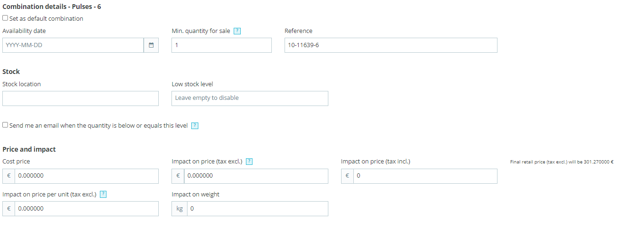Focus Impact on price per unit input
The image size is (644, 228).
pos(87,209)
